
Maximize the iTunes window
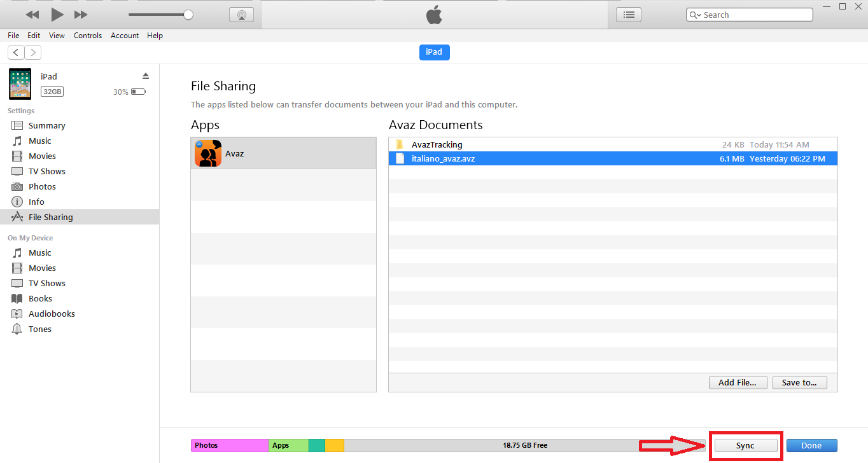click(843, 6)
